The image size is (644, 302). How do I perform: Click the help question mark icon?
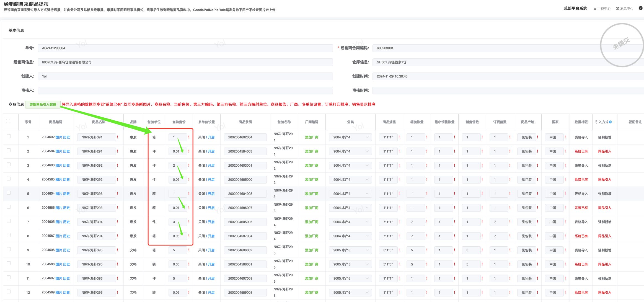(x=640, y=8)
